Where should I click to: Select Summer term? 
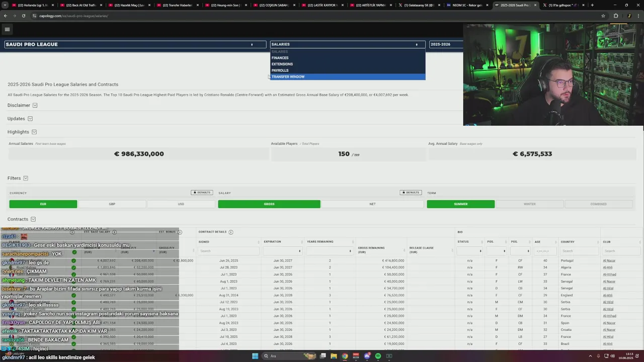click(461, 204)
